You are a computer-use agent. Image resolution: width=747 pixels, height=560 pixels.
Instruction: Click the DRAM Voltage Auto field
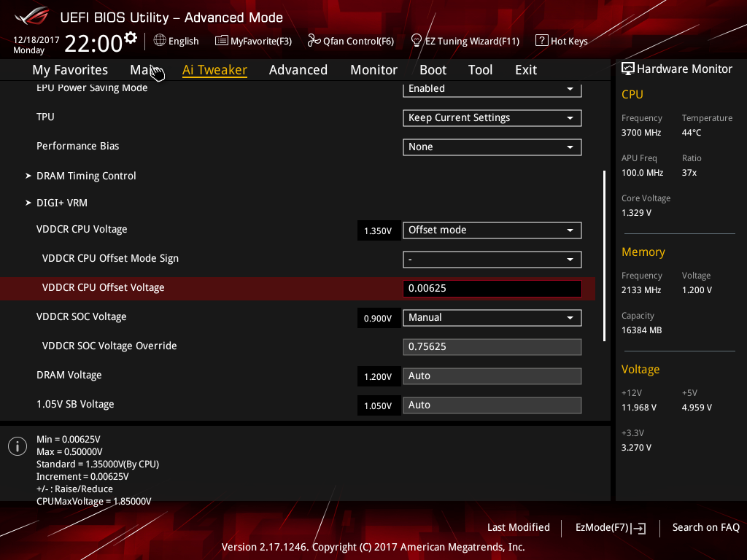(492, 376)
